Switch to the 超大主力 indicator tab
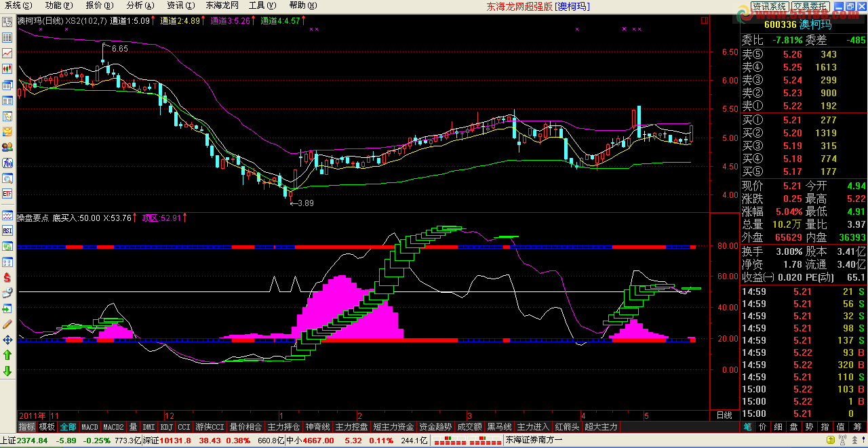The height and width of the screenshot is (448, 868). (x=601, y=427)
